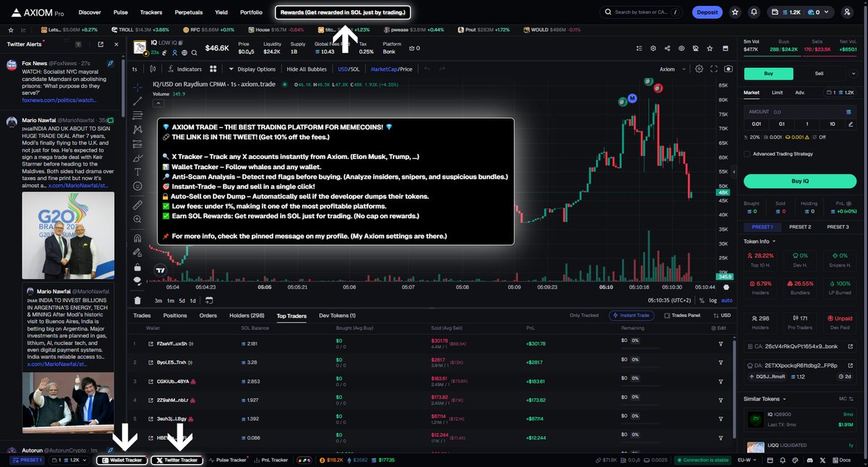The image size is (868, 467).
Task: Toggle auto price scale
Action: click(x=727, y=300)
